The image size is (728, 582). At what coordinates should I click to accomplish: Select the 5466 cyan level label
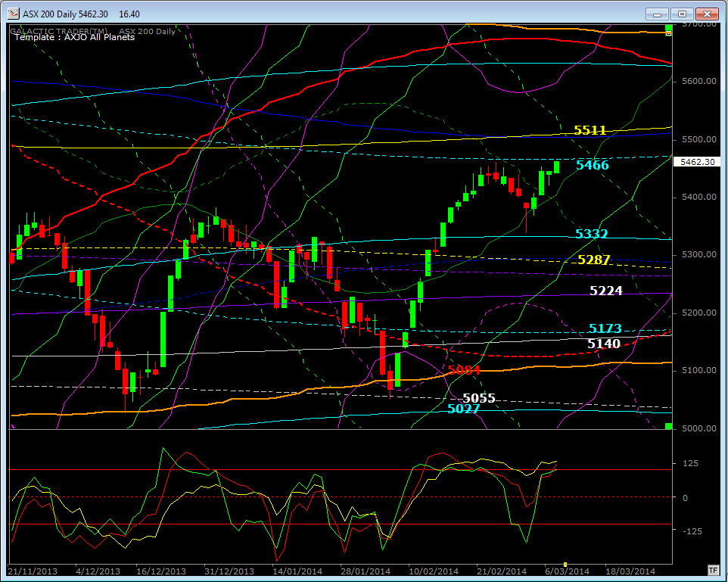[x=593, y=165]
